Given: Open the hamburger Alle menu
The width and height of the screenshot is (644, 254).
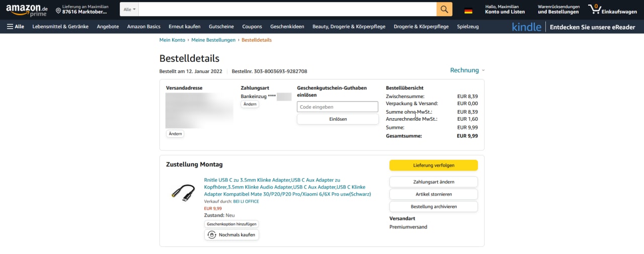Looking at the screenshot, I should (16, 27).
